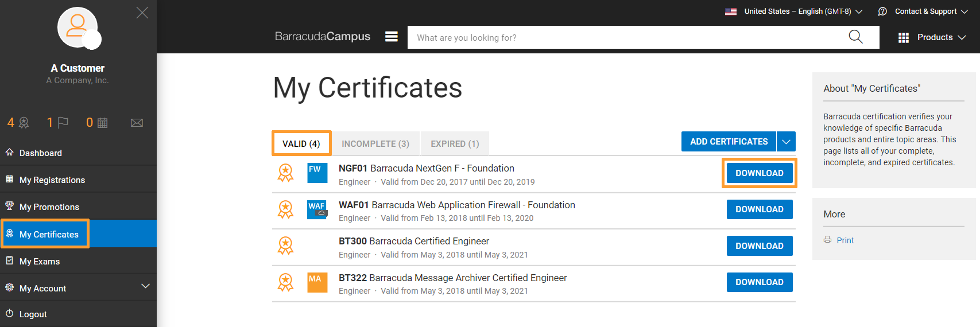Click the calendar counter showing 0

tap(97, 122)
